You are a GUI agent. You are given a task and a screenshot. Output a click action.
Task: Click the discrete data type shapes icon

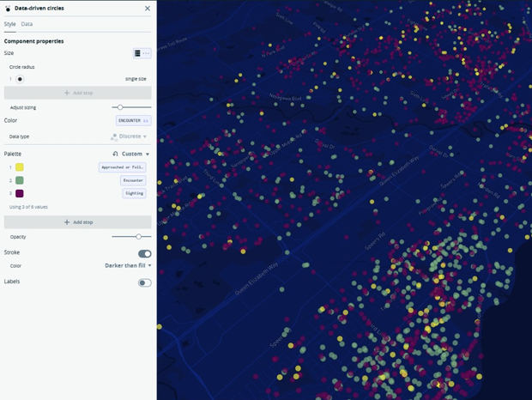(114, 136)
